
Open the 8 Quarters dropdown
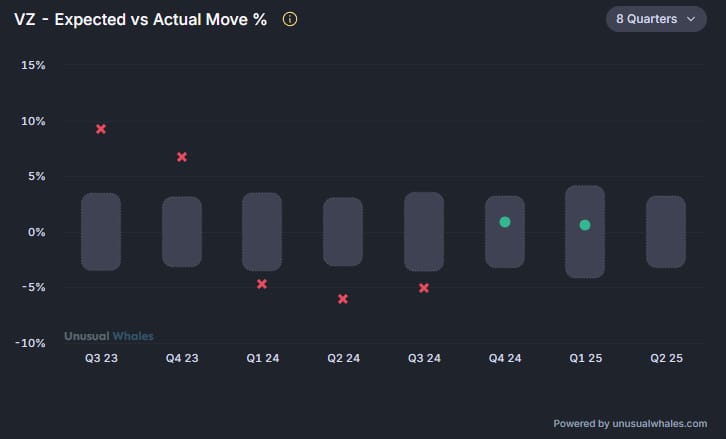(655, 19)
